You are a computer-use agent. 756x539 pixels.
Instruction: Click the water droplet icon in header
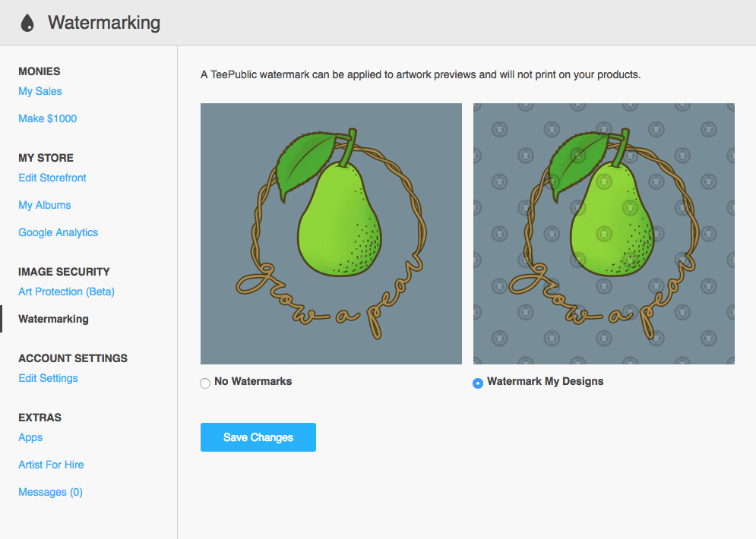[x=27, y=23]
